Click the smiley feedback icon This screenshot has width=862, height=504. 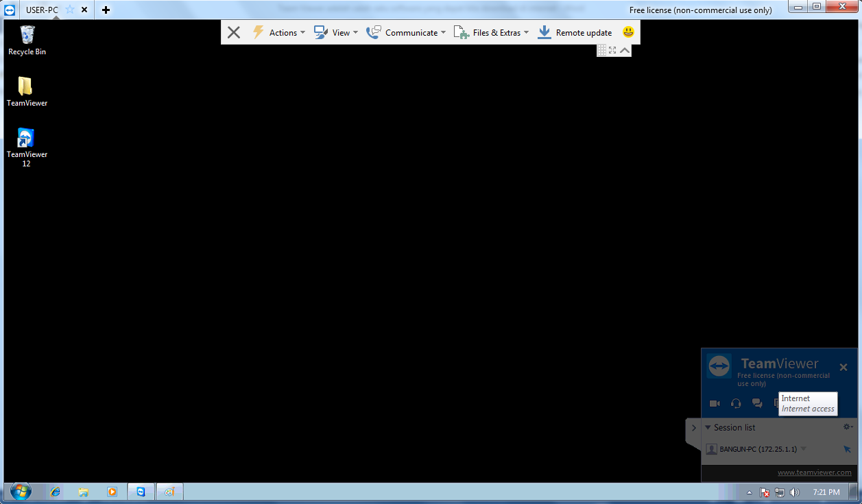[x=628, y=32]
